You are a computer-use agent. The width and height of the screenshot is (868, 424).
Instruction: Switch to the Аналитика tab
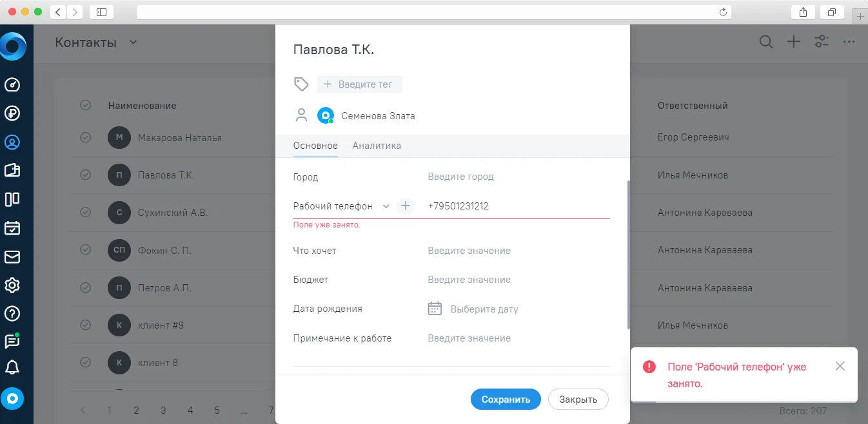(x=377, y=146)
